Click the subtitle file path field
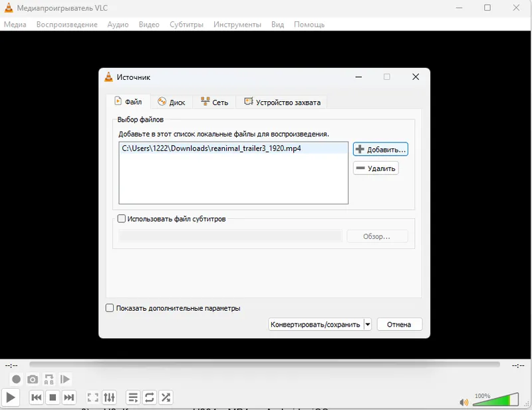The width and height of the screenshot is (532, 410). pyautogui.click(x=230, y=236)
